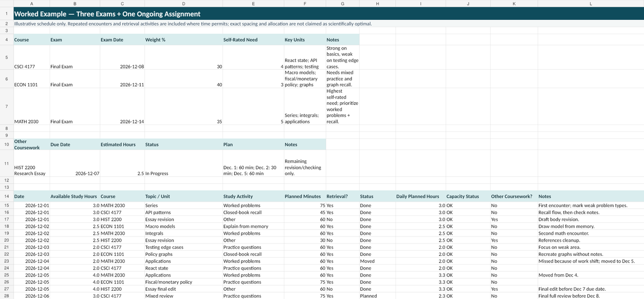Click the 'HIST 2200 Research Essay' cell
Viewport: 644px width, 299px height.
pos(31,164)
